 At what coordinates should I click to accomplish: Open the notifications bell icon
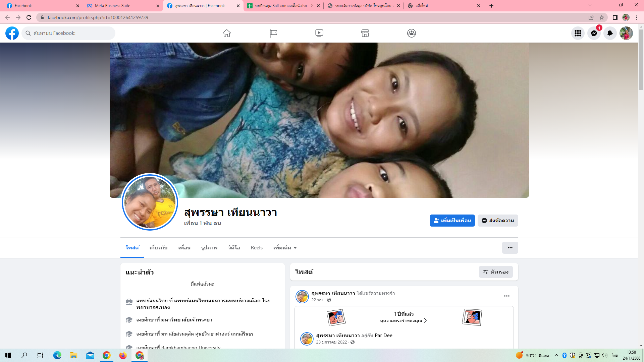pyautogui.click(x=610, y=33)
